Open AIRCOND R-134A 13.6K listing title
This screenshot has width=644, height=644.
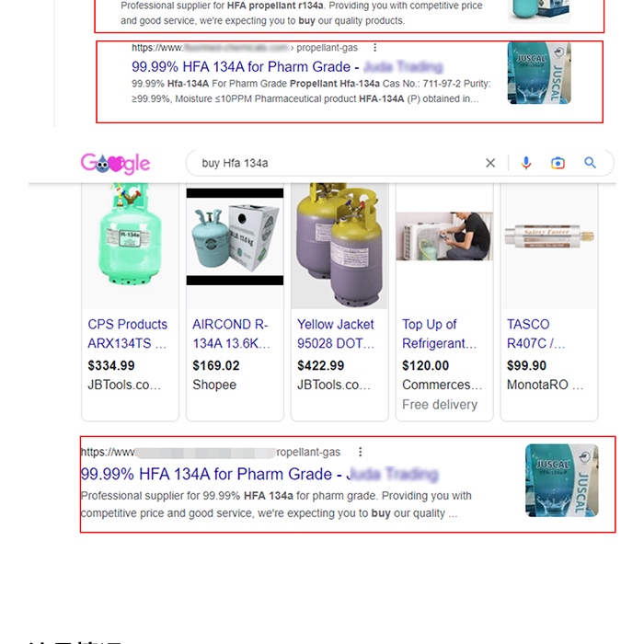231,333
